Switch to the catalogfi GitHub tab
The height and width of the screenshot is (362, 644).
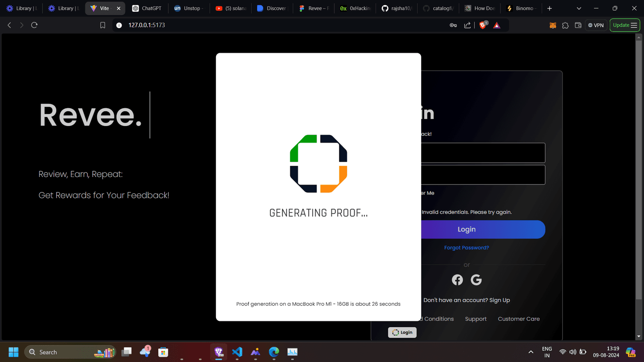pos(438,8)
